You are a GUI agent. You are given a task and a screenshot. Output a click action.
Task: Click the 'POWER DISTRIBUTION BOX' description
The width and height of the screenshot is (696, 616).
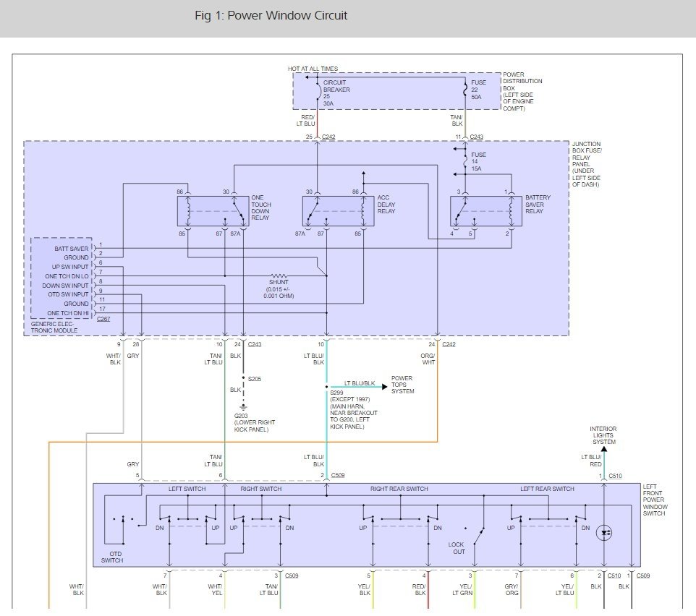click(522, 91)
